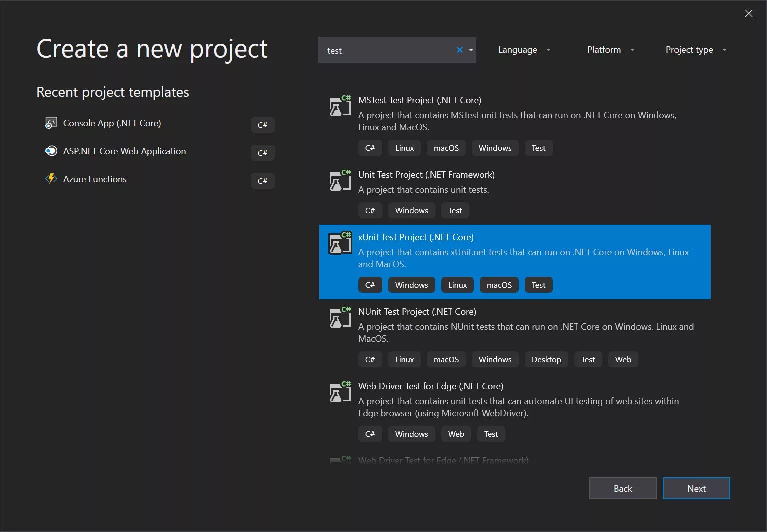
Task: Click the C# tag under NUnit Test Project
Action: 370,359
